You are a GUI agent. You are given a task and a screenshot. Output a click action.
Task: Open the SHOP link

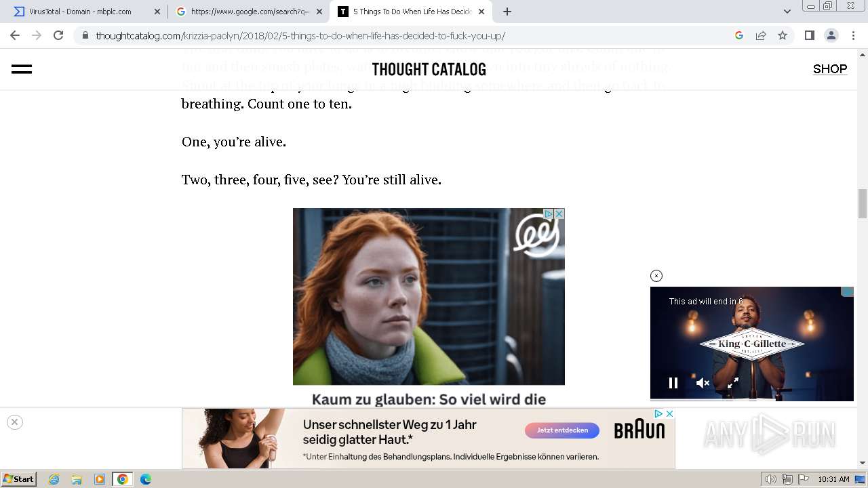[830, 69]
